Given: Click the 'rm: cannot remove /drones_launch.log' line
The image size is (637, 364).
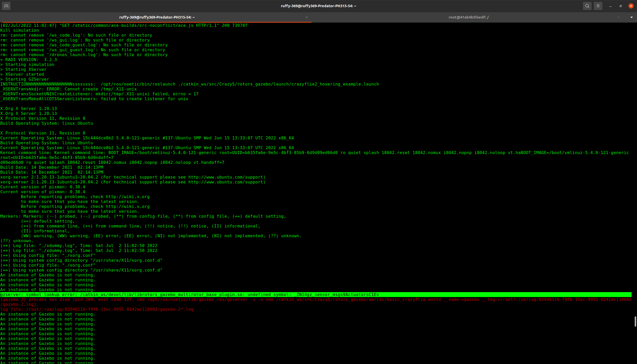Looking at the screenshot, I should (x=84, y=55).
